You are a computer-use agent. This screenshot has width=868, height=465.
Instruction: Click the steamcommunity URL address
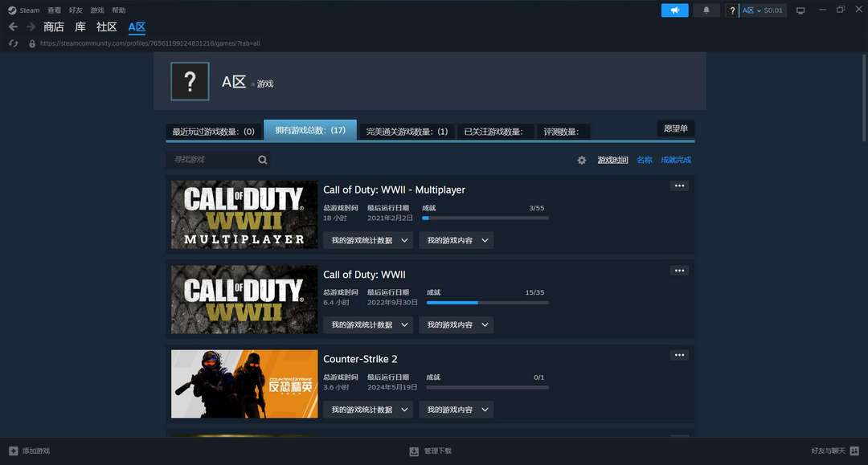click(x=150, y=43)
